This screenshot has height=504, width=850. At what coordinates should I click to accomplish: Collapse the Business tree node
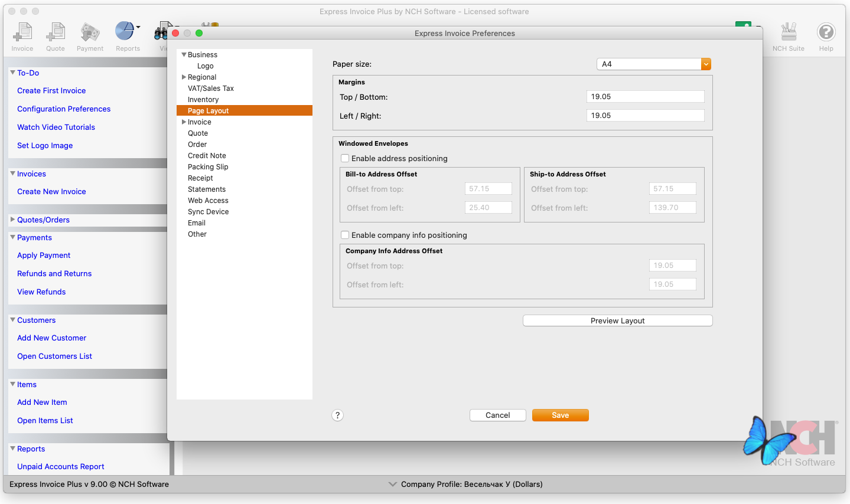[x=184, y=55]
